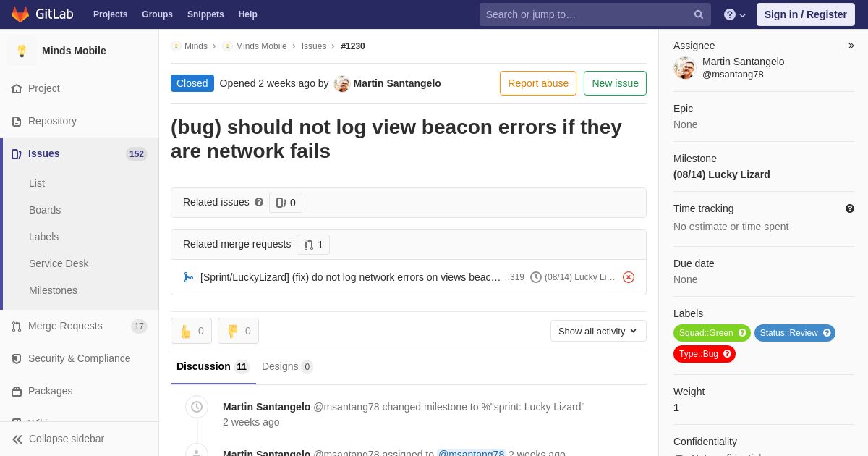Click the assignee avatar in the right sidebar
This screenshot has height=456, width=868.
(684, 68)
